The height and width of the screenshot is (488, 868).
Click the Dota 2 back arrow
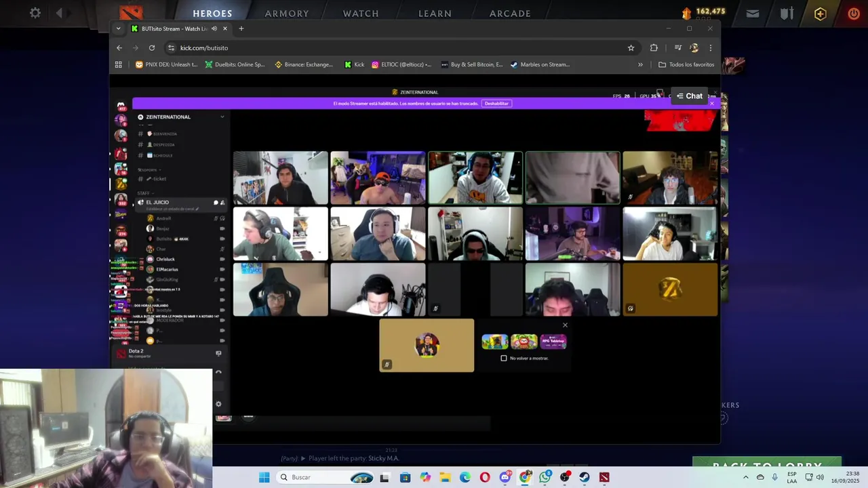coord(59,13)
